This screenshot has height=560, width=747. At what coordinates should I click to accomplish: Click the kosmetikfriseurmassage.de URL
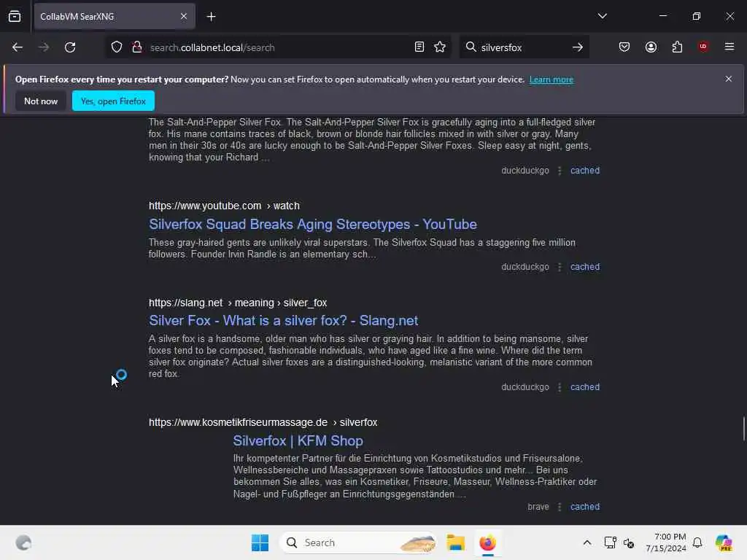(263, 422)
